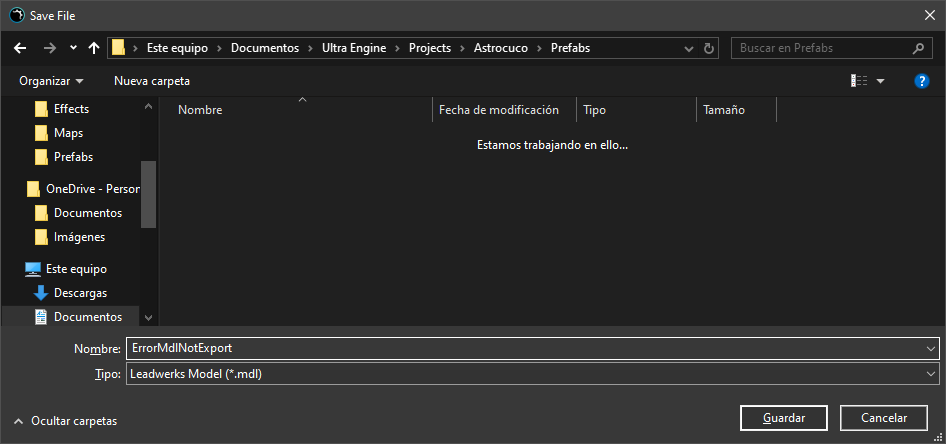Click the Effects folder icon

click(x=41, y=109)
